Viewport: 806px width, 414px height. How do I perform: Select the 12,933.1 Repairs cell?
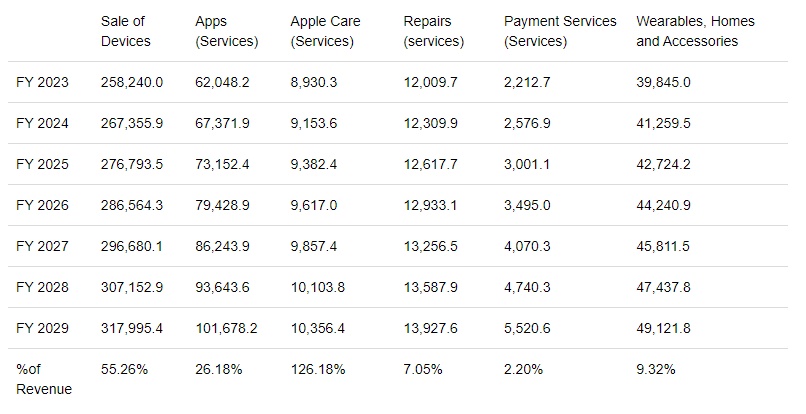(x=431, y=205)
